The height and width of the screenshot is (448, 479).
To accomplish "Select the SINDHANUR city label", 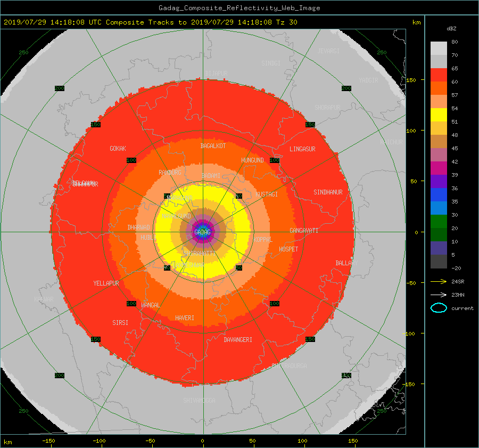I will pos(328,192).
